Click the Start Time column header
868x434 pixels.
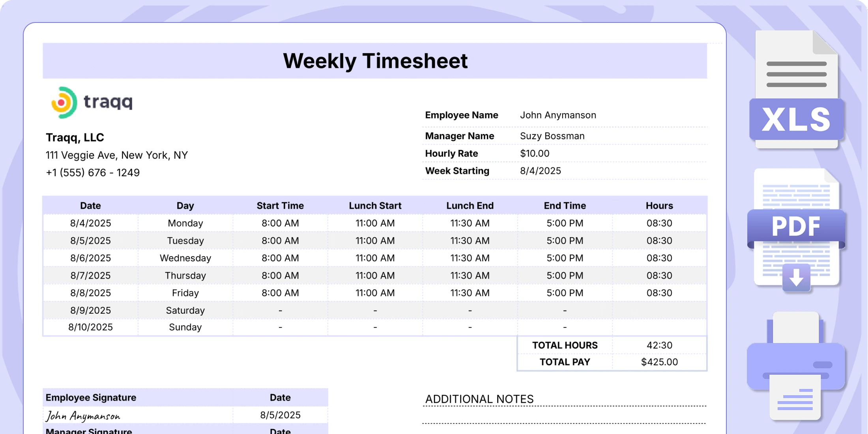pos(280,206)
